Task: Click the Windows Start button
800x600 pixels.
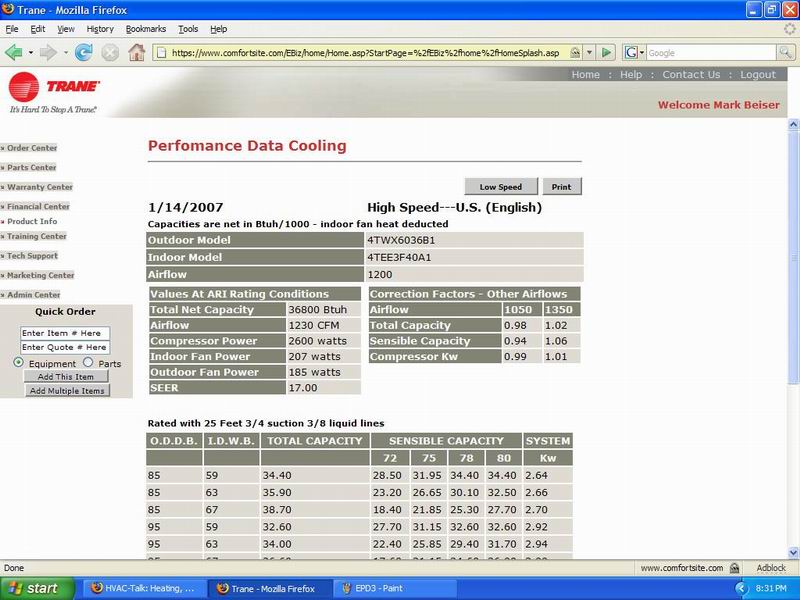Action: pos(32,588)
